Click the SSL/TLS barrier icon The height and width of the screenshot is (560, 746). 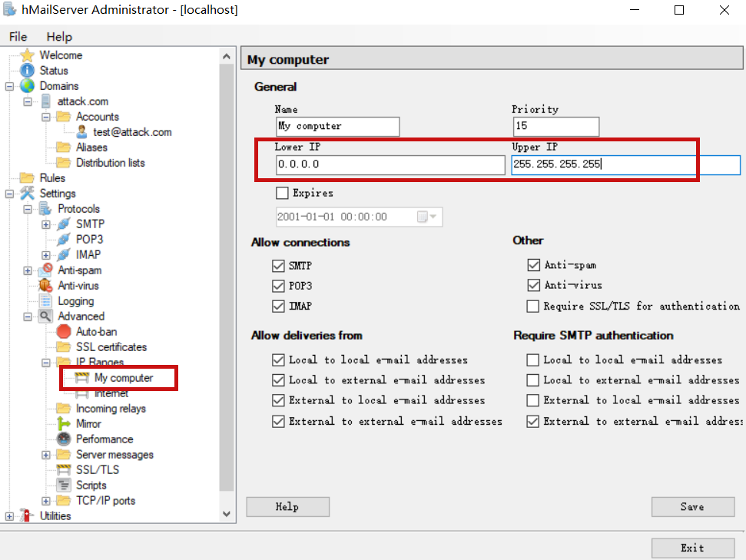coord(64,469)
